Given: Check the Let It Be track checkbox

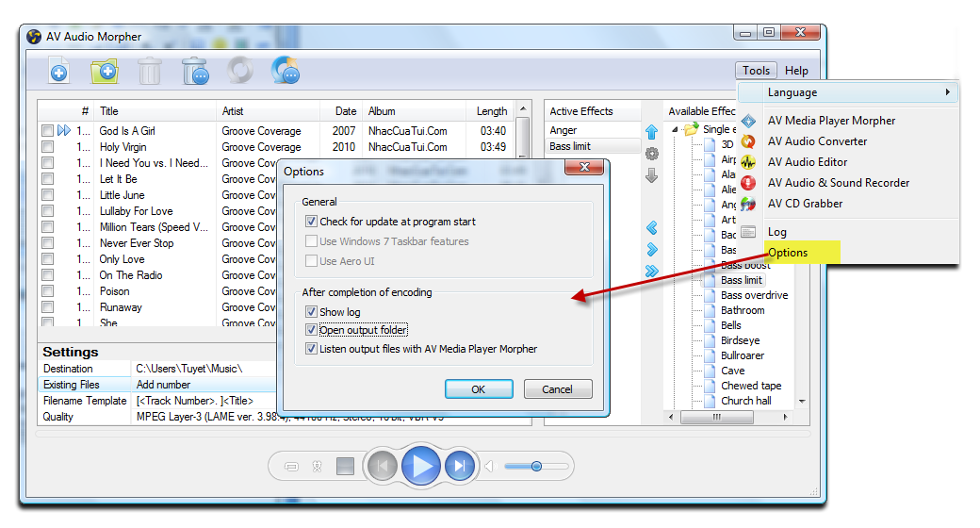Looking at the screenshot, I should [x=47, y=179].
